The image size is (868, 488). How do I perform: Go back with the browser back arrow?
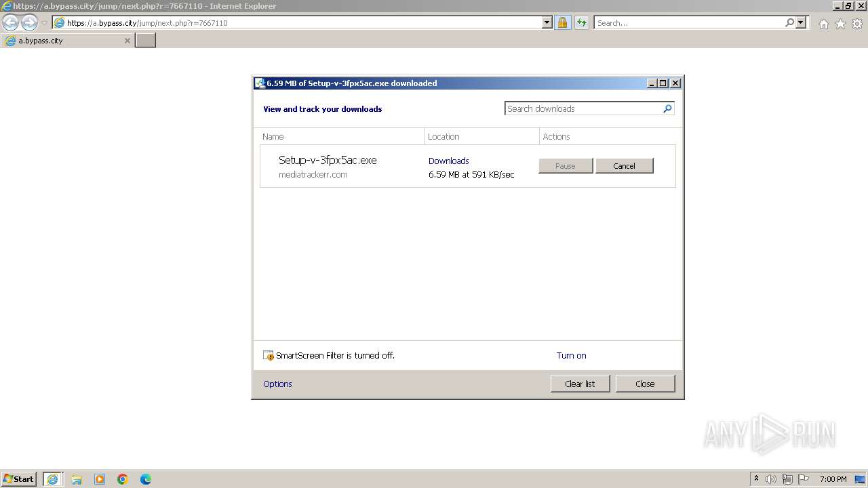pyautogui.click(x=10, y=22)
